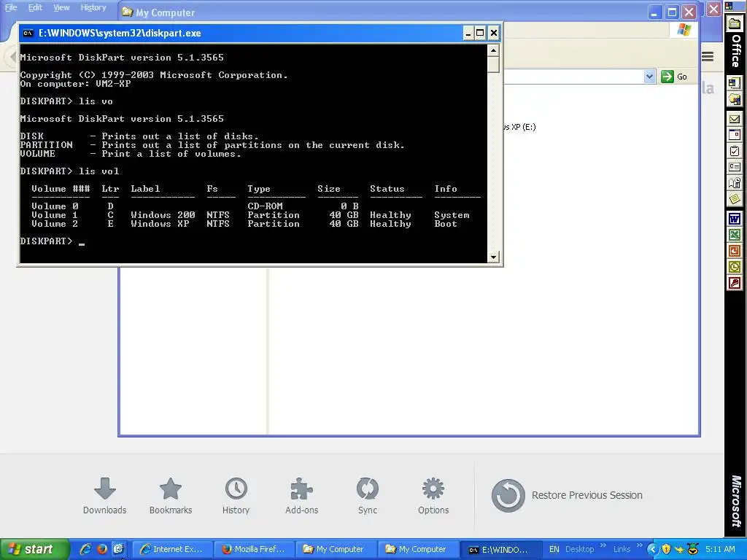Open Firefox Bookmarks star icon
Screen dimensions: 747x560
pyautogui.click(x=171, y=489)
